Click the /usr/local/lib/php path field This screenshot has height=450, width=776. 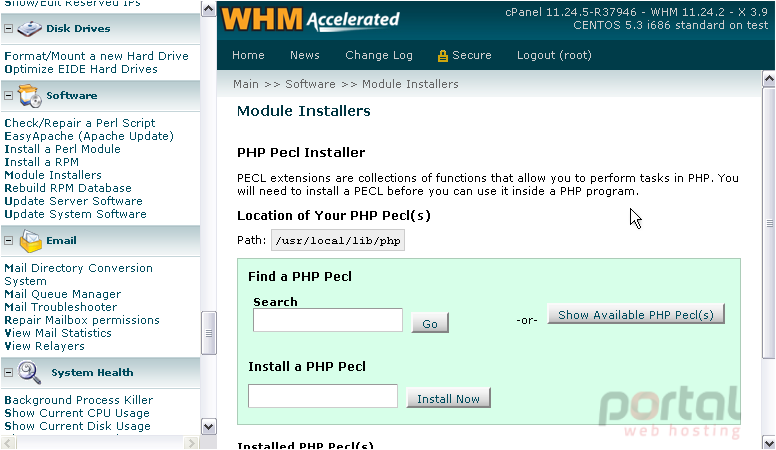pyautogui.click(x=338, y=240)
